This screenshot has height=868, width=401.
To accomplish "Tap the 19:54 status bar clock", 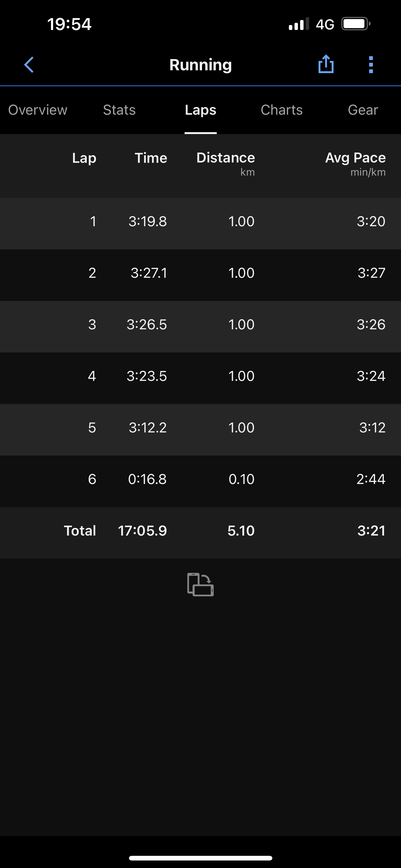I will (69, 24).
